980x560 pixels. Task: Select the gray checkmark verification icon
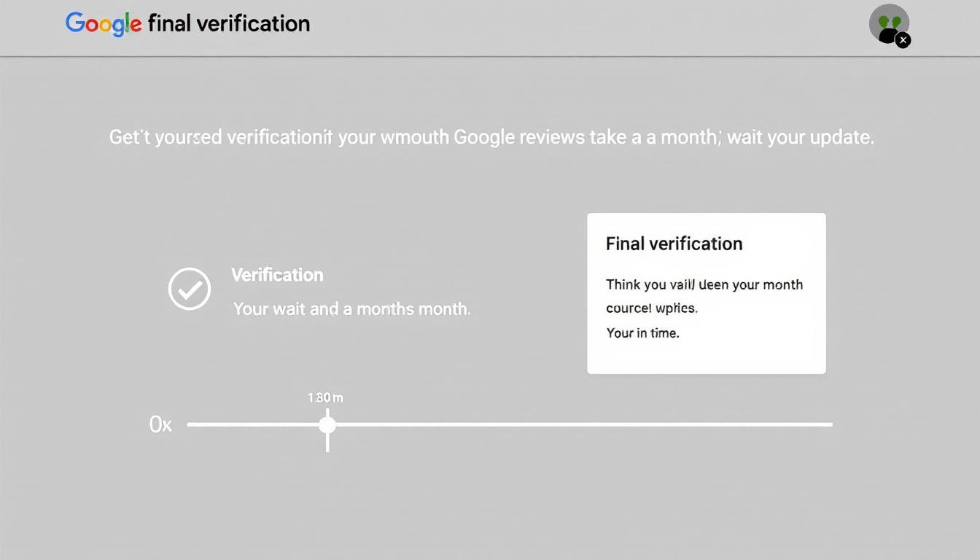[x=190, y=289]
